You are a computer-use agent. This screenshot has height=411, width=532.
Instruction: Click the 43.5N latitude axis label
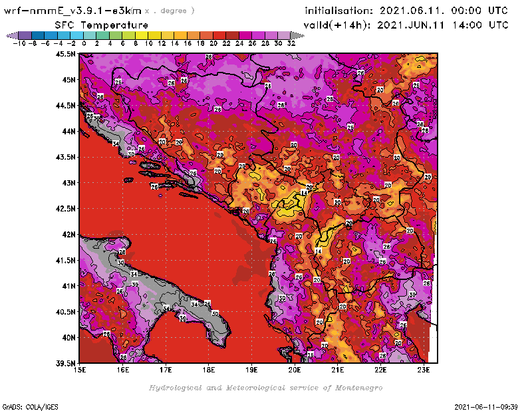pyautogui.click(x=65, y=157)
